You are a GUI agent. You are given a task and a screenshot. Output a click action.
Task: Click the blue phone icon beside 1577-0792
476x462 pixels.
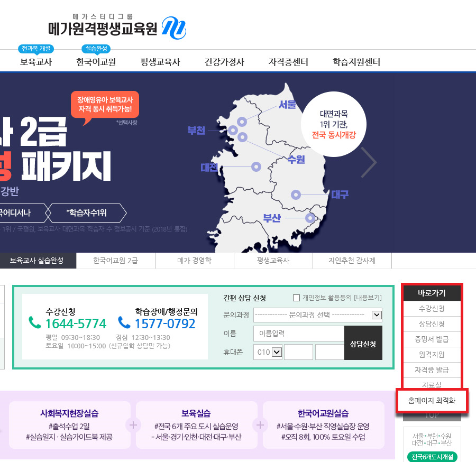click(x=124, y=322)
